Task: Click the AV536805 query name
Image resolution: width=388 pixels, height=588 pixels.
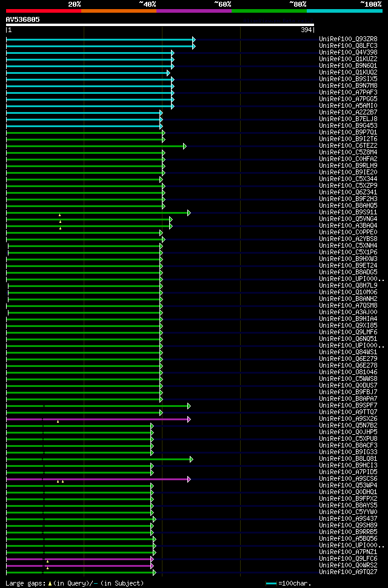Action: (22, 19)
